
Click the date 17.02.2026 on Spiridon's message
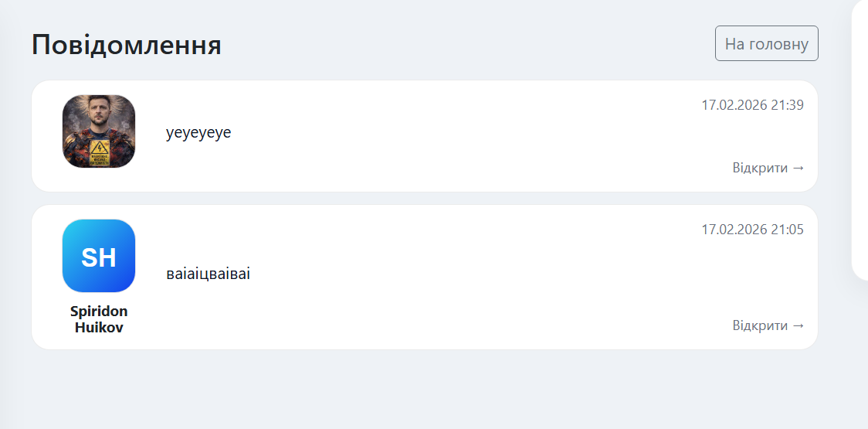coord(734,230)
